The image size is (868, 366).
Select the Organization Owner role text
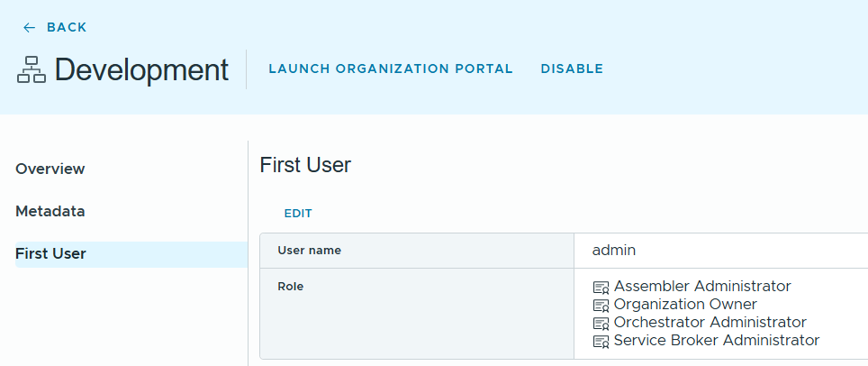685,305
